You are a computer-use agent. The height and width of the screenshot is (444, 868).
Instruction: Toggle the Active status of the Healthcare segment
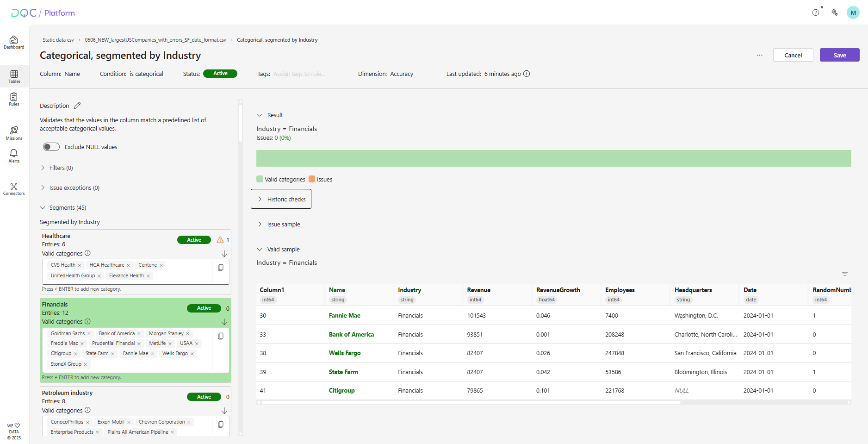coord(194,240)
